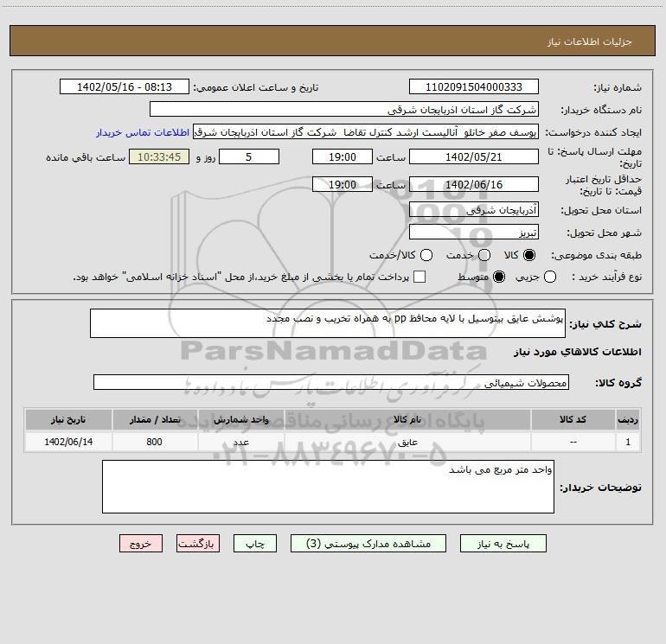The height and width of the screenshot is (644, 666).
Task: Click the request creator field یوسف صفر خانلو
Action: point(366,132)
